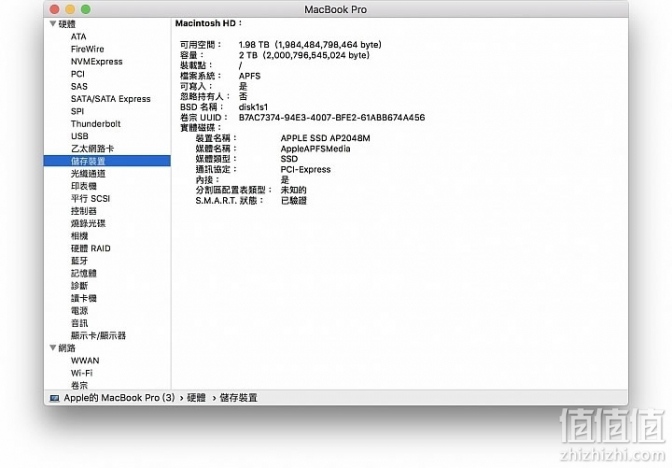Viewport: 672px width, 468px height.
Task: Select SAS in the hardware list
Action: pyautogui.click(x=79, y=86)
